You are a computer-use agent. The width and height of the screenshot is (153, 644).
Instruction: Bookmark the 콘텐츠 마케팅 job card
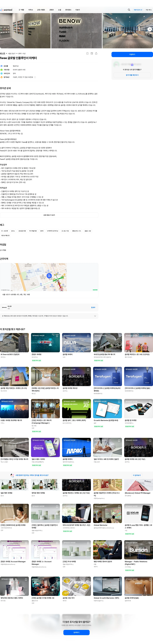57,336
